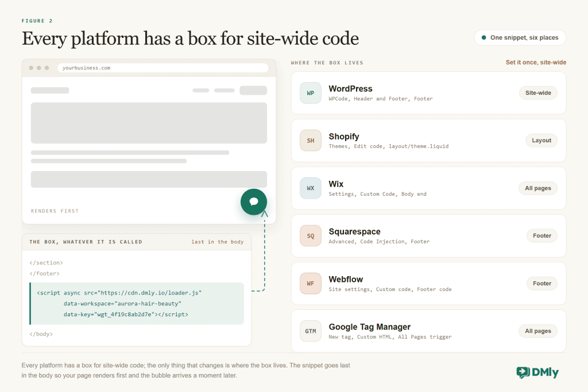The height and width of the screenshot is (392, 588).
Task: Click the WHERE THE BOX LIVES label
Action: [327, 63]
